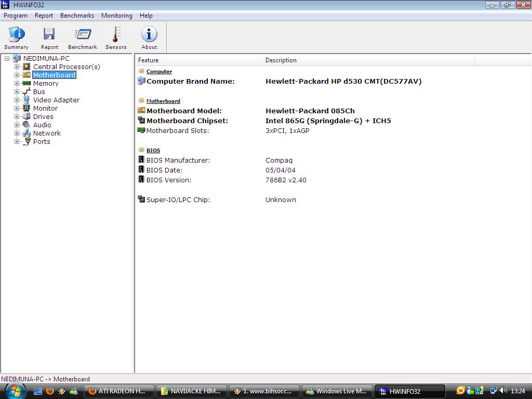
Task: Launch Firefox from quick launch bar
Action: pyautogui.click(x=49, y=391)
